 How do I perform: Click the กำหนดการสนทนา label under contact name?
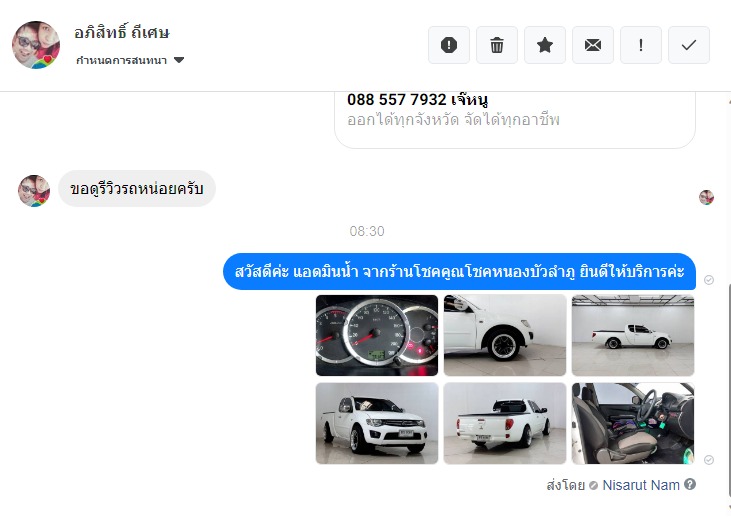coord(121,60)
